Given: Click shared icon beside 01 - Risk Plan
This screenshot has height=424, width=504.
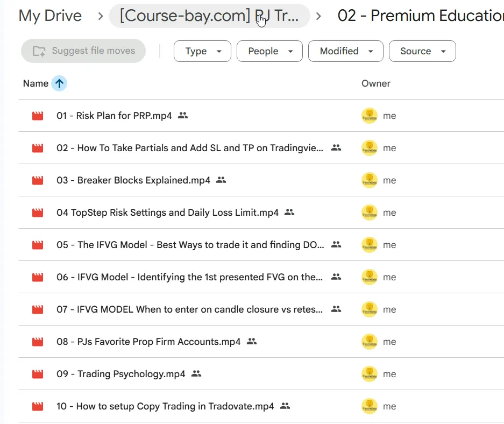Looking at the screenshot, I should coord(183,115).
